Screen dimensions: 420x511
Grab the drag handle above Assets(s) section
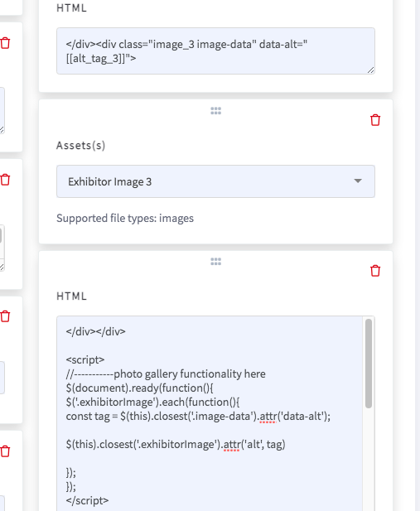pyautogui.click(x=216, y=111)
